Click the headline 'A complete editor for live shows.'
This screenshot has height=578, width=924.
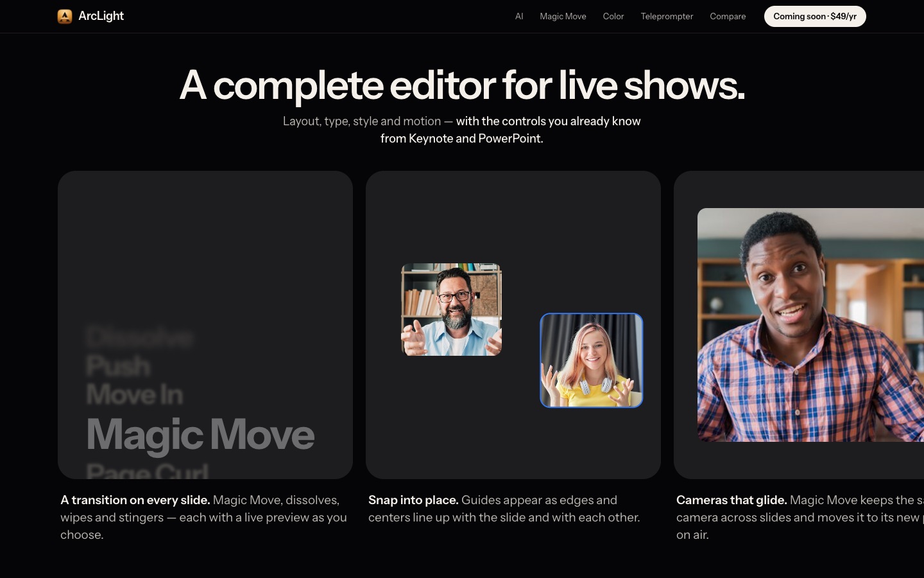(x=462, y=85)
